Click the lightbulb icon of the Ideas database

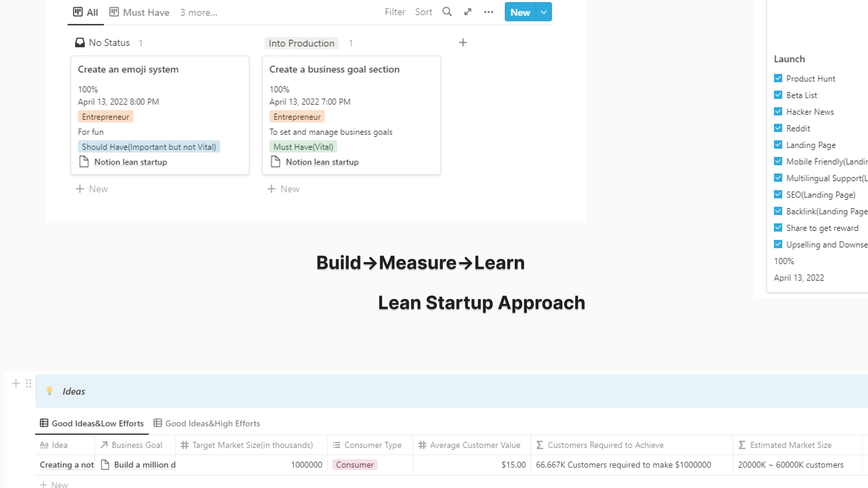pos(50,391)
